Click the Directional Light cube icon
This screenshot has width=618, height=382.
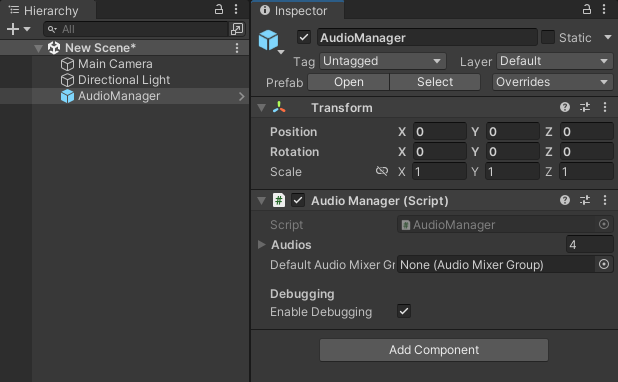67,80
